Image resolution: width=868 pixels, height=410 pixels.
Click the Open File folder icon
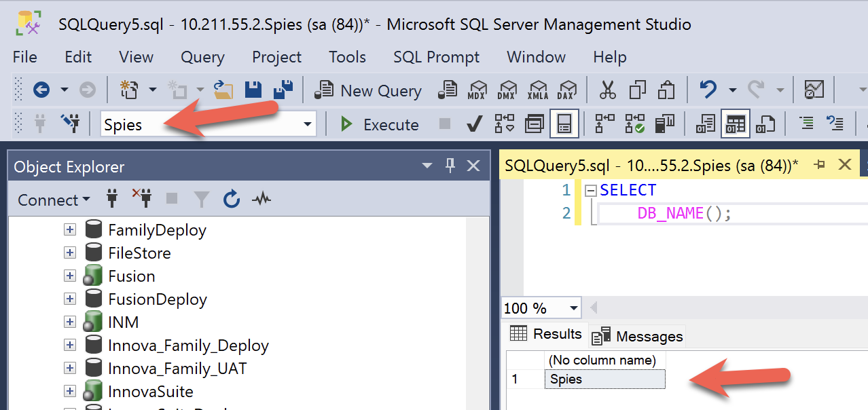click(223, 90)
